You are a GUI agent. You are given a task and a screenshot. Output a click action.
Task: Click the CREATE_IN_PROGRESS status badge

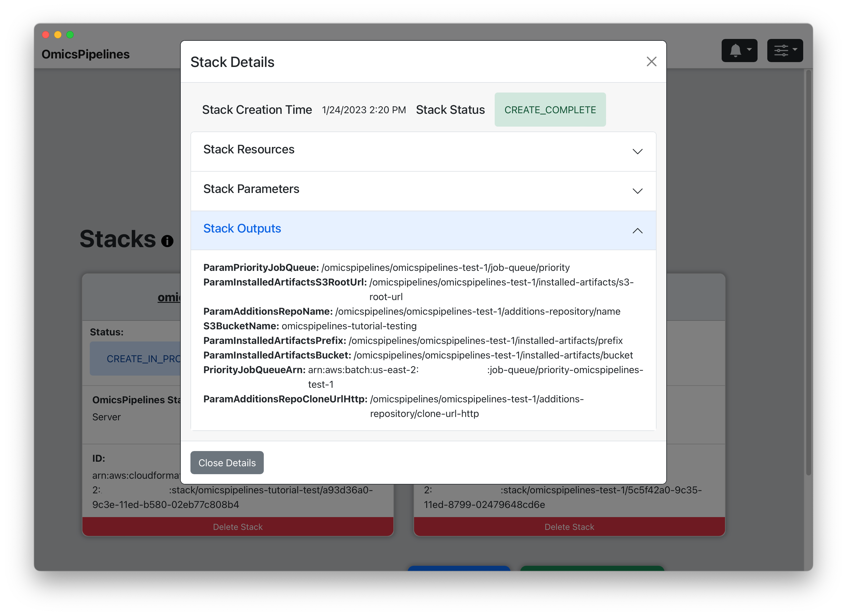pyautogui.click(x=135, y=359)
